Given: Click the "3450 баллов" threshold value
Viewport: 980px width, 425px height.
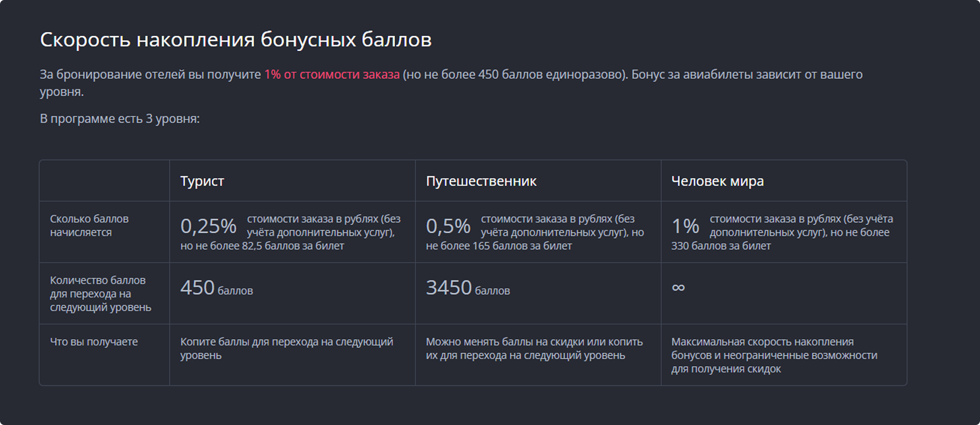Looking at the screenshot, I should tap(467, 288).
